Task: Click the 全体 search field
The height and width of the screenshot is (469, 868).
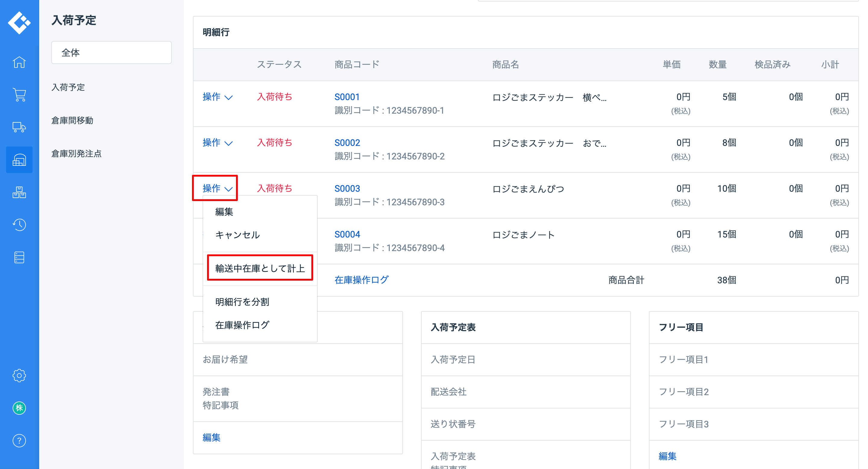Action: [x=112, y=52]
